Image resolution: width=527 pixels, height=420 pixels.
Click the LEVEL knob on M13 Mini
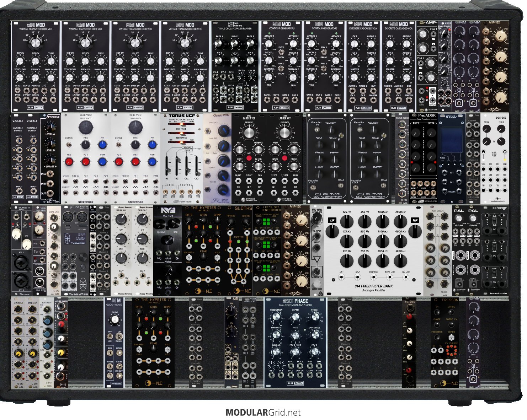pyautogui.click(x=316, y=220)
